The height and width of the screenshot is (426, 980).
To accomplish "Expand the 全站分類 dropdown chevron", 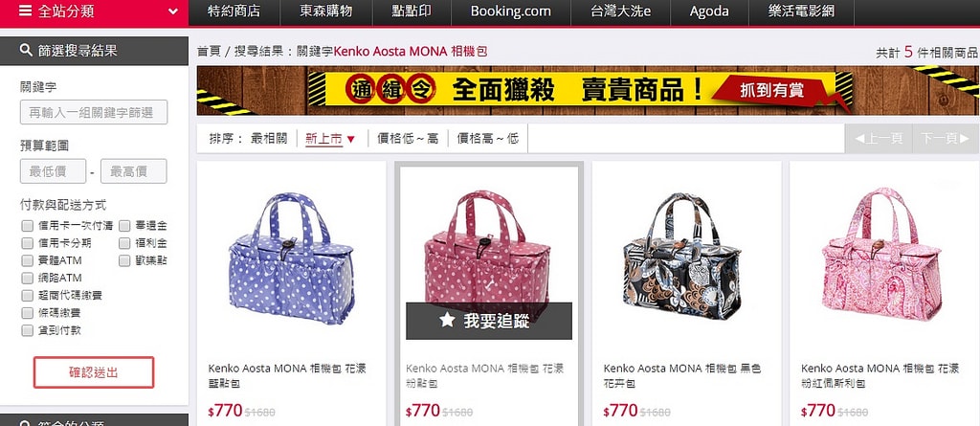I will click(x=173, y=11).
